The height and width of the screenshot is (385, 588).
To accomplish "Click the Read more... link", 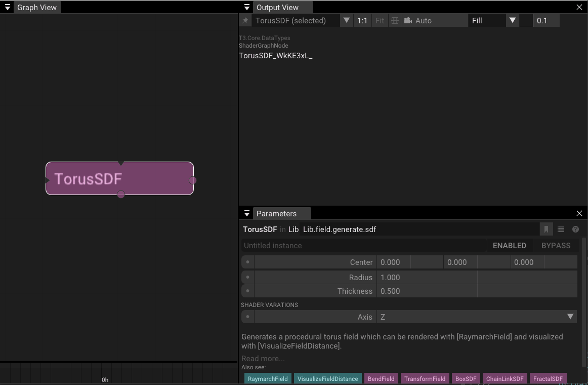I will 263,359.
